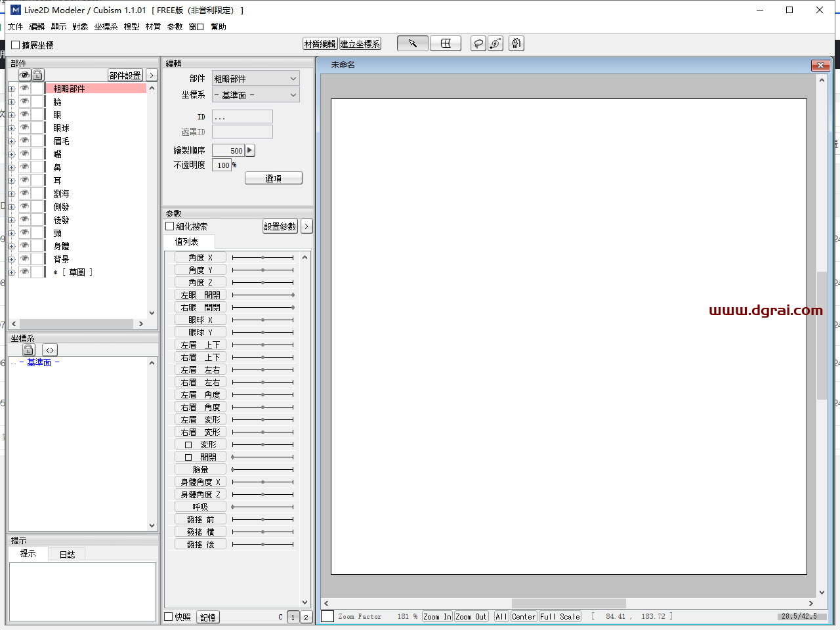840x630 pixels.
Task: Open the 幫助 menu
Action: pos(219,27)
